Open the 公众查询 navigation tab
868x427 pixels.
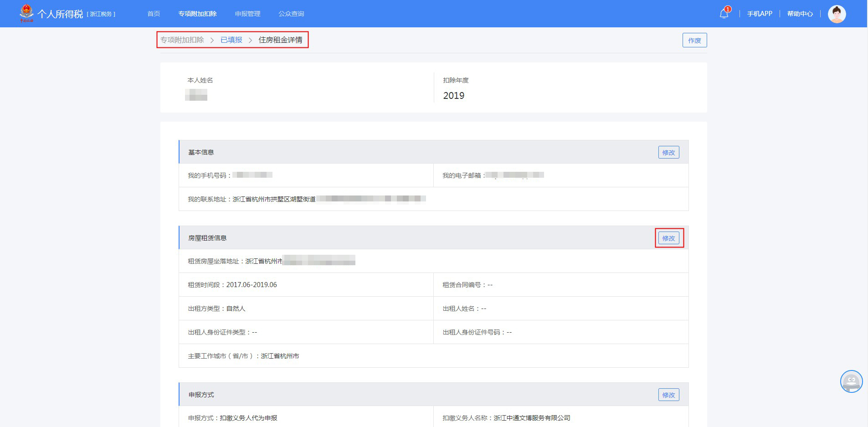[291, 14]
